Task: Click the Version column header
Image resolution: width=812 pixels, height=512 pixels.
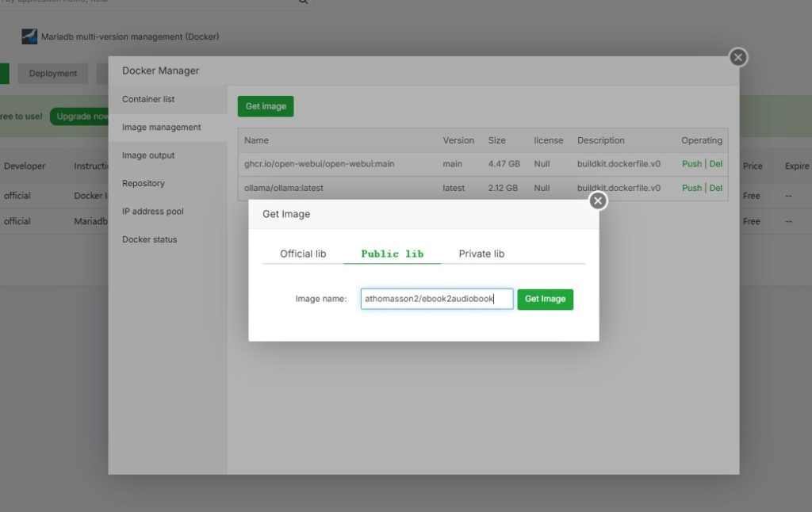Action: point(458,140)
